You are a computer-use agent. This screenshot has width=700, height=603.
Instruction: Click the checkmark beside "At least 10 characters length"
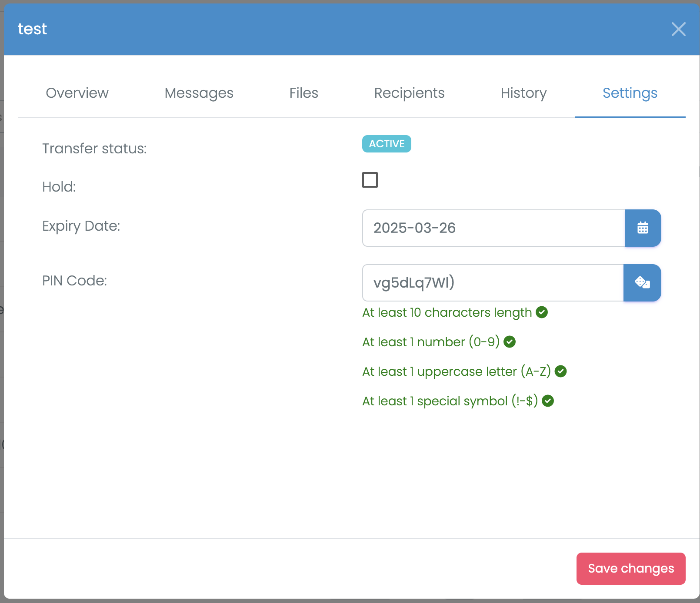click(542, 312)
